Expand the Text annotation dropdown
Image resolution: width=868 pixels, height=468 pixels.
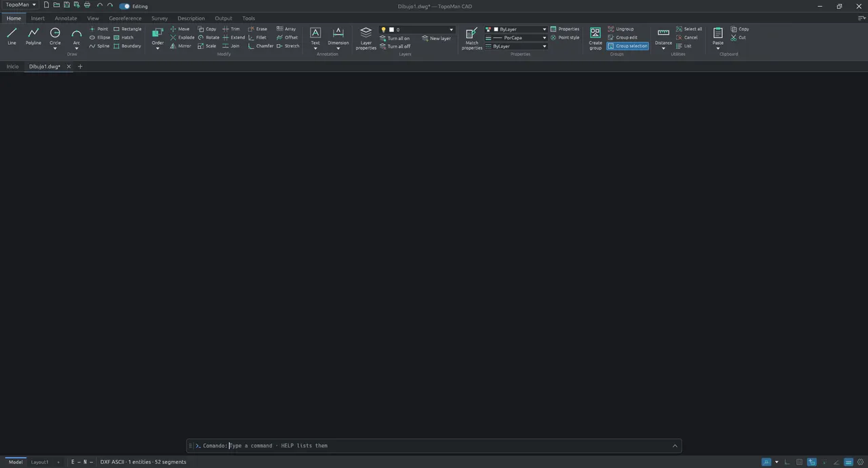[x=315, y=48]
